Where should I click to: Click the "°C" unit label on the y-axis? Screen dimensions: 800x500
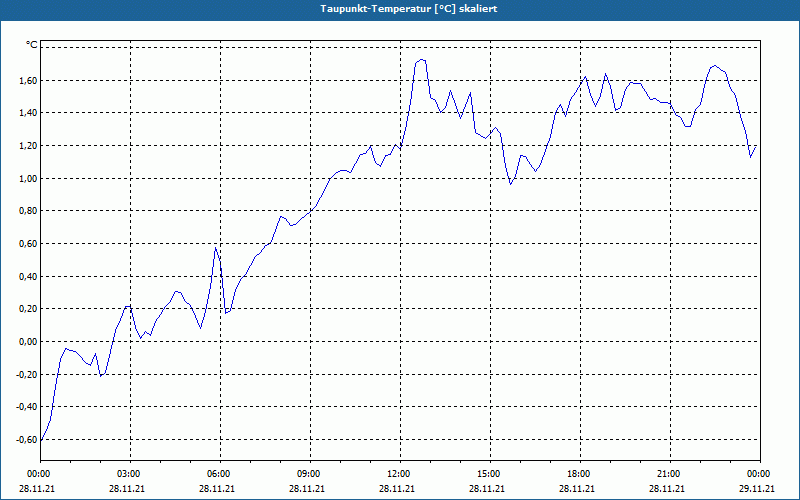coord(32,45)
